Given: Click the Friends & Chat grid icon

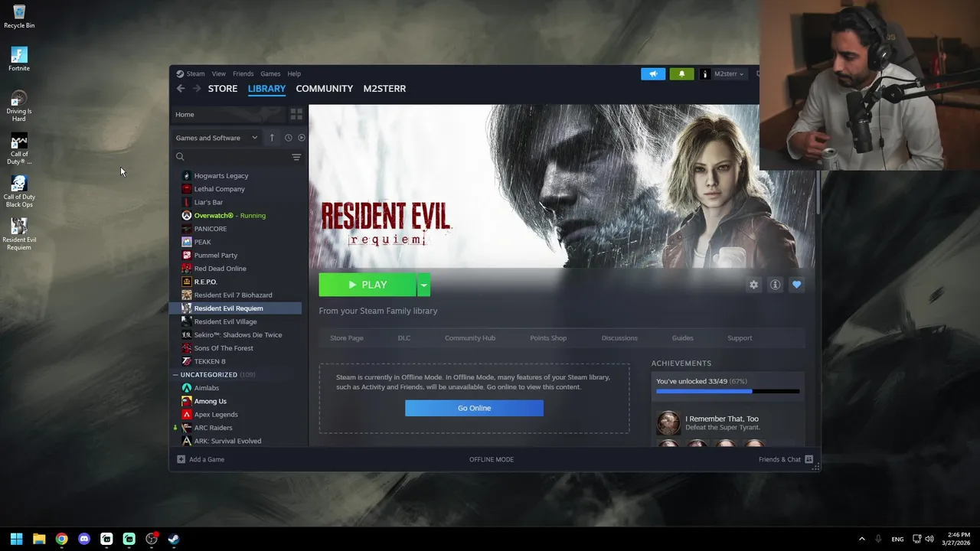Looking at the screenshot, I should pos(808,459).
